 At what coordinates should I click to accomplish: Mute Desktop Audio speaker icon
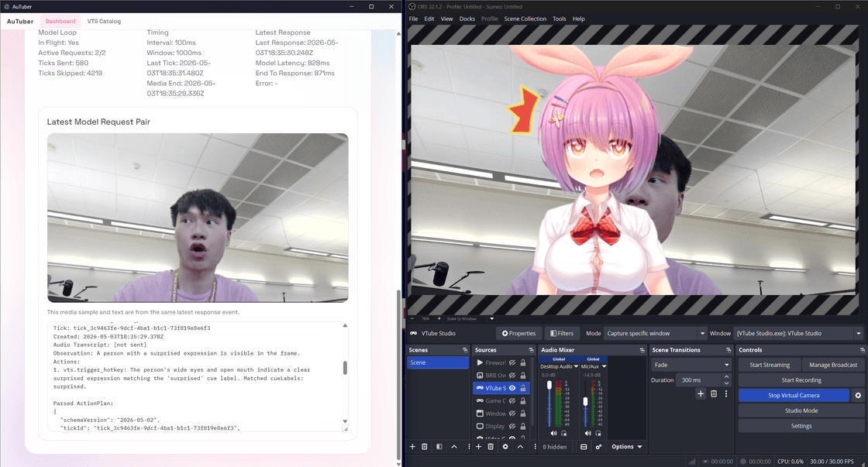click(553, 433)
